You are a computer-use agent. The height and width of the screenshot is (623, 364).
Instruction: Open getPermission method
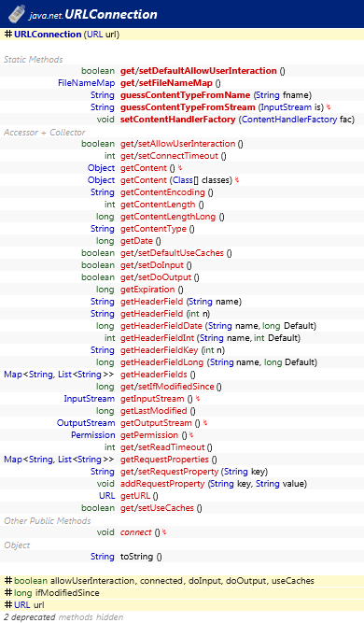[149, 435]
